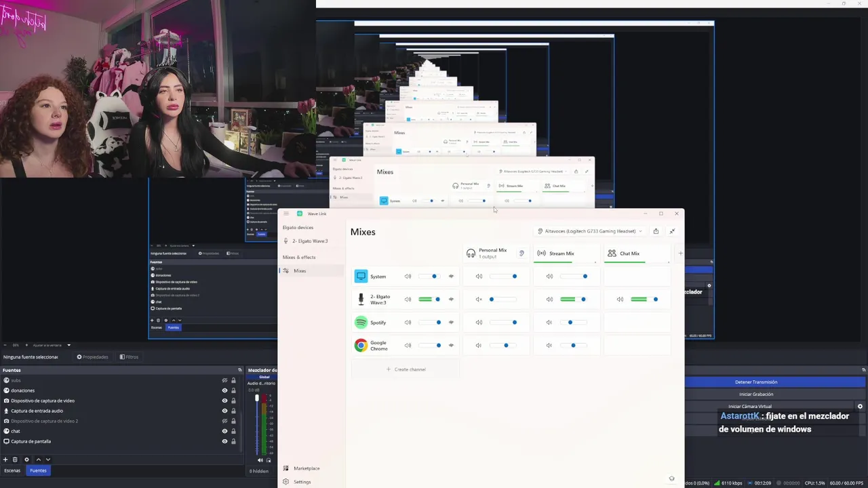868x488 pixels.
Task: Hide Captura de pantalla source
Action: click(x=224, y=441)
